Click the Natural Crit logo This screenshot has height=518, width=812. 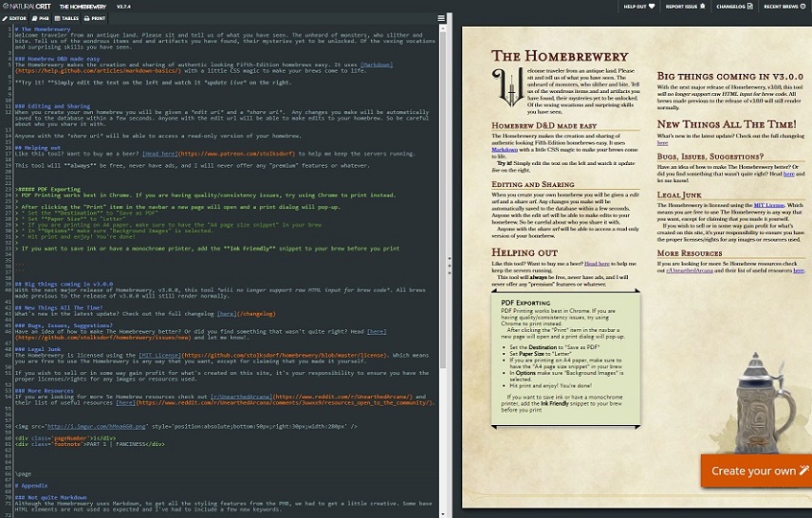click(27, 6)
